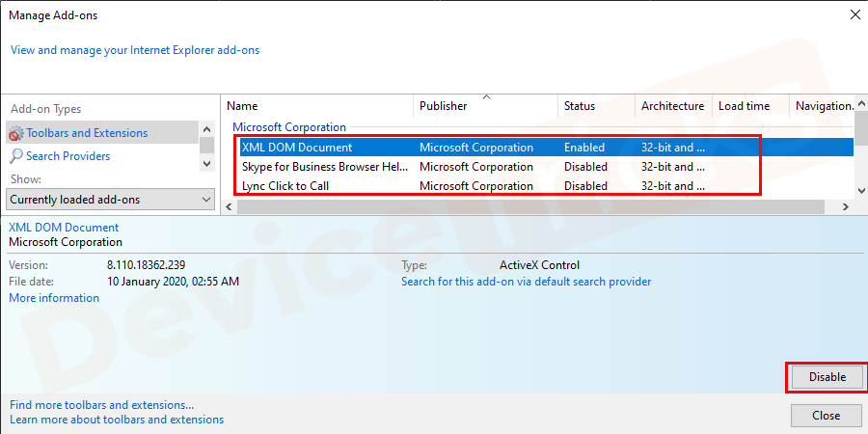
Task: Open Learn more about toolbars and extensions
Action: [117, 420]
